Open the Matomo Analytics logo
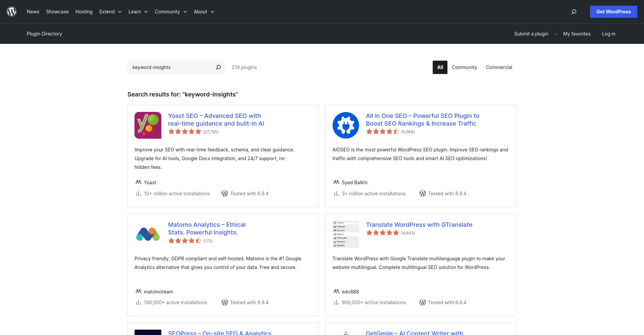644x335 pixels. [x=148, y=234]
